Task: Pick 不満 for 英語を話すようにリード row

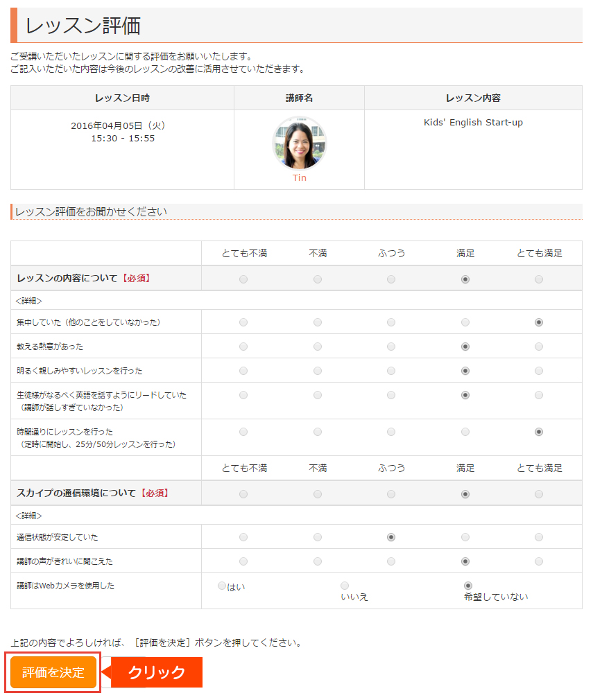Action: coord(317,394)
